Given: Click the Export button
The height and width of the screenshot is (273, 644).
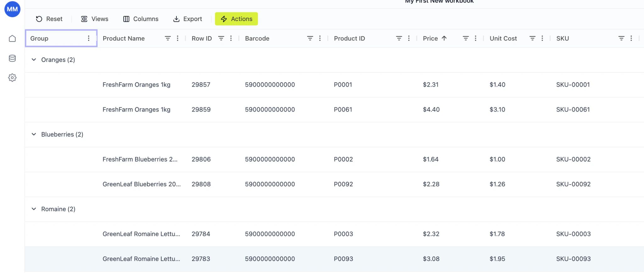Looking at the screenshot, I should [187, 19].
